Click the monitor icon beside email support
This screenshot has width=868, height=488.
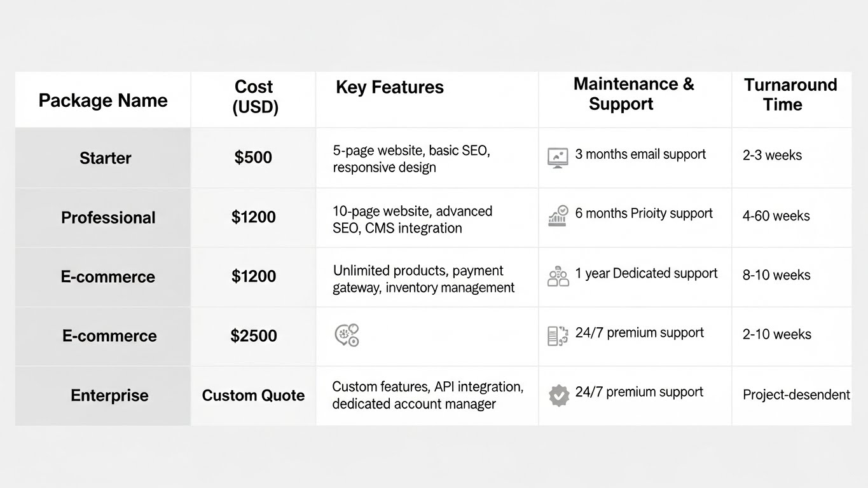tap(558, 157)
